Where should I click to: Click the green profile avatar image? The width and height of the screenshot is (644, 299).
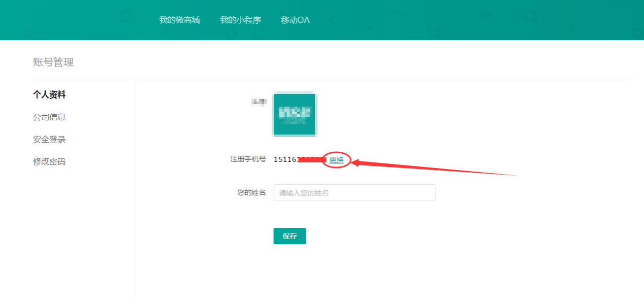pyautogui.click(x=294, y=114)
